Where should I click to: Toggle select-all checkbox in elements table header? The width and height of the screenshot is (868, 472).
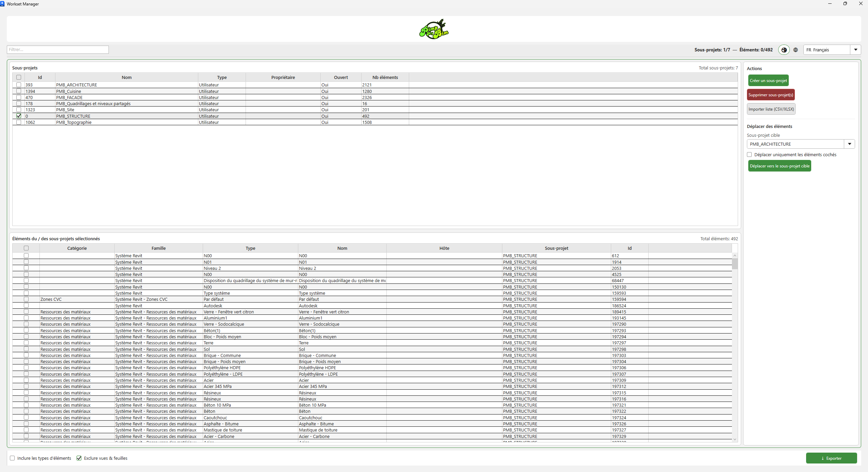click(x=26, y=248)
